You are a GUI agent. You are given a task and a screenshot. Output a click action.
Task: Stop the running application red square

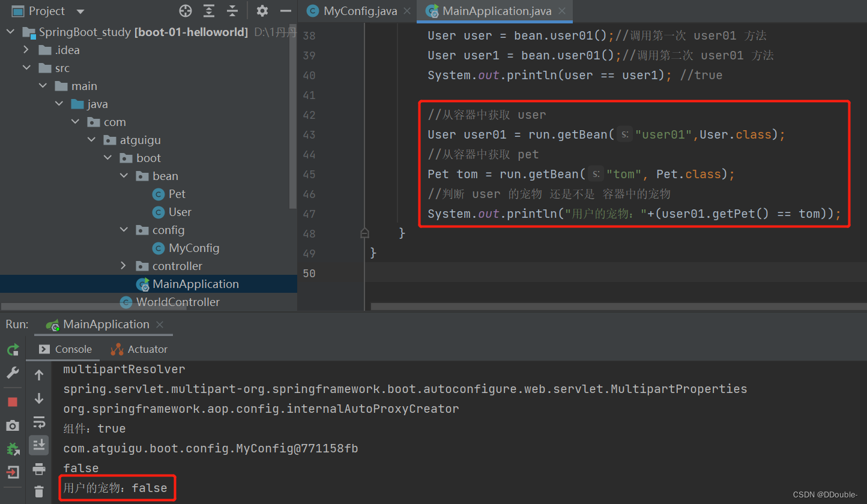pyautogui.click(x=13, y=401)
